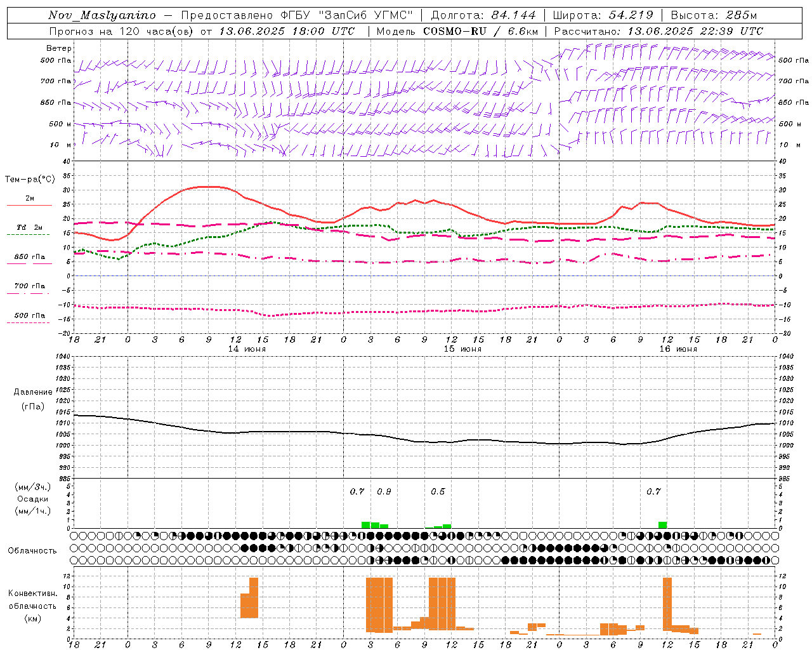812x650 pixels.
Task: Click the forecast label Прогноз на 120 часа(ов)
Action: (x=122, y=31)
